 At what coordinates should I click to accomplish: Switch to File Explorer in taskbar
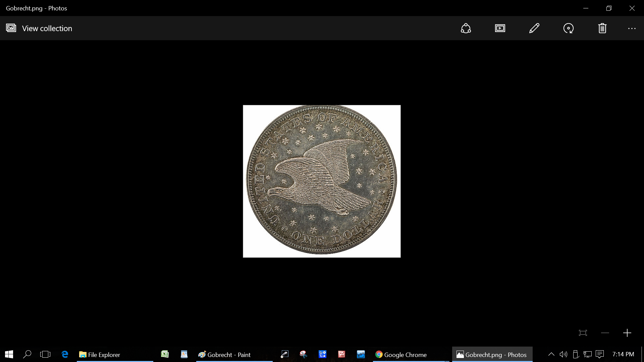tap(100, 355)
